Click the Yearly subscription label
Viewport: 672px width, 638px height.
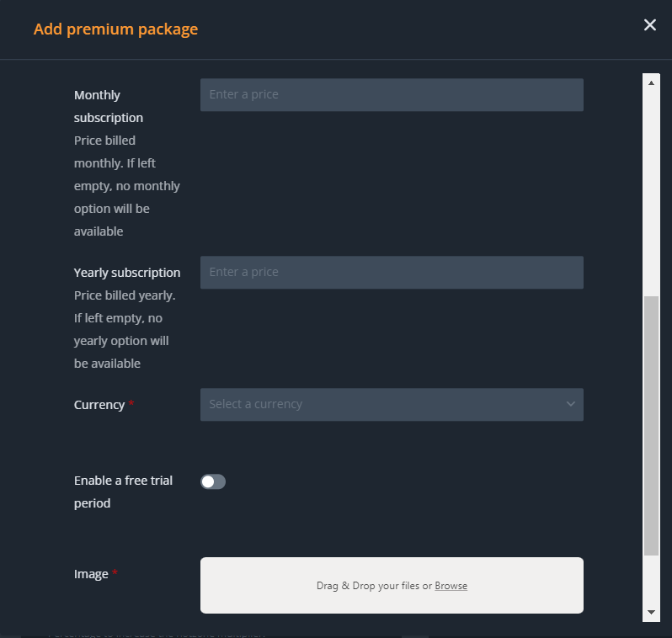pyautogui.click(x=127, y=273)
